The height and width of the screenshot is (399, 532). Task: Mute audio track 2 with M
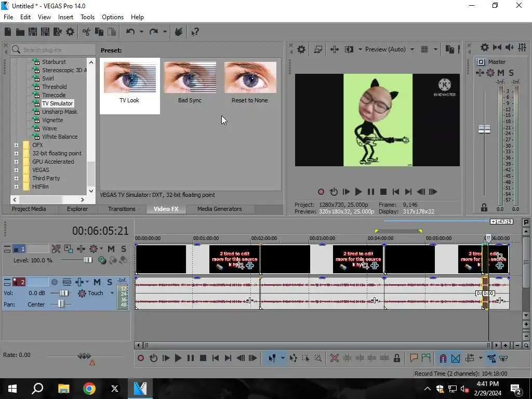pyautogui.click(x=97, y=282)
